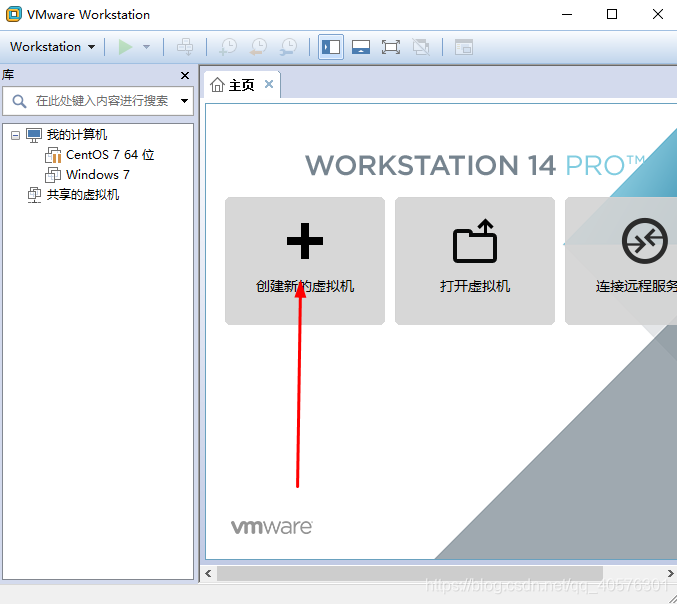Close the VMware Workstation window
The image size is (677, 604).
coord(658,14)
